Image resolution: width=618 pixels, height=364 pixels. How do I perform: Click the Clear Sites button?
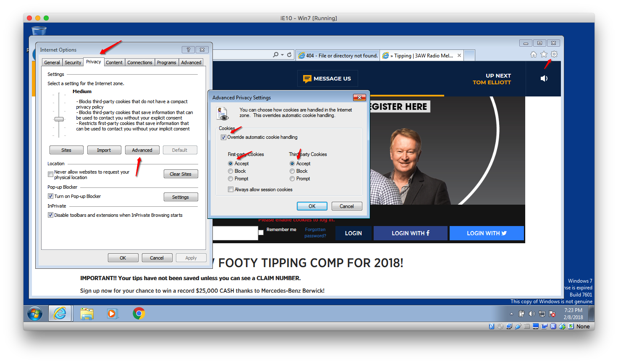(181, 174)
